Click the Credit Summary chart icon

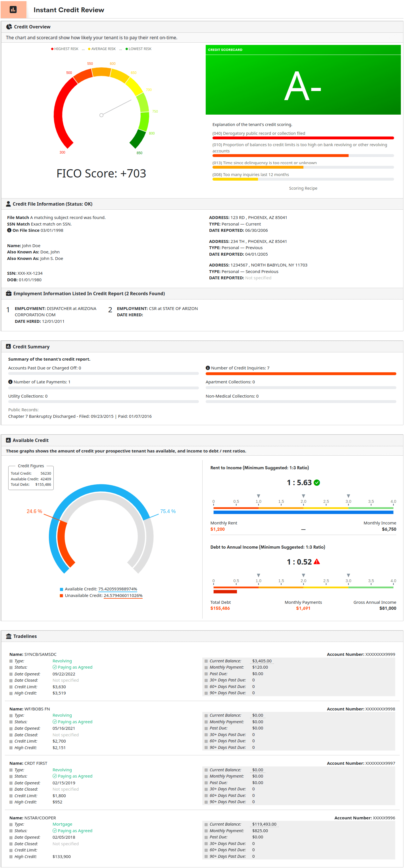(x=9, y=346)
